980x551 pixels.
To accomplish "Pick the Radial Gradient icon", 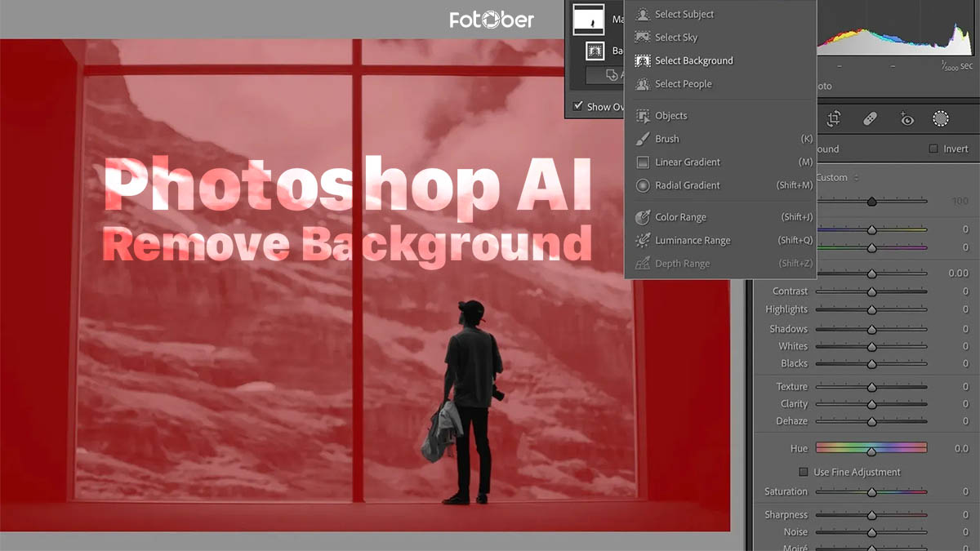I will (x=643, y=186).
